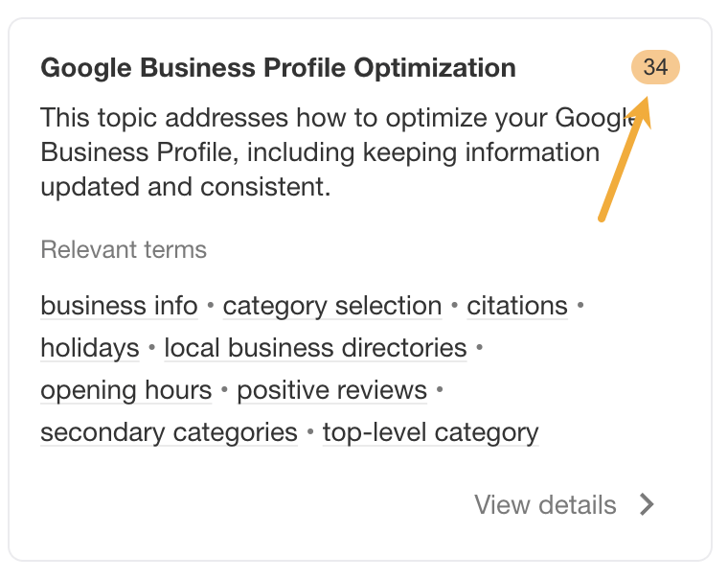Click description line starting 'This topic addresses'
The height and width of the screenshot is (579, 728).
point(326,119)
